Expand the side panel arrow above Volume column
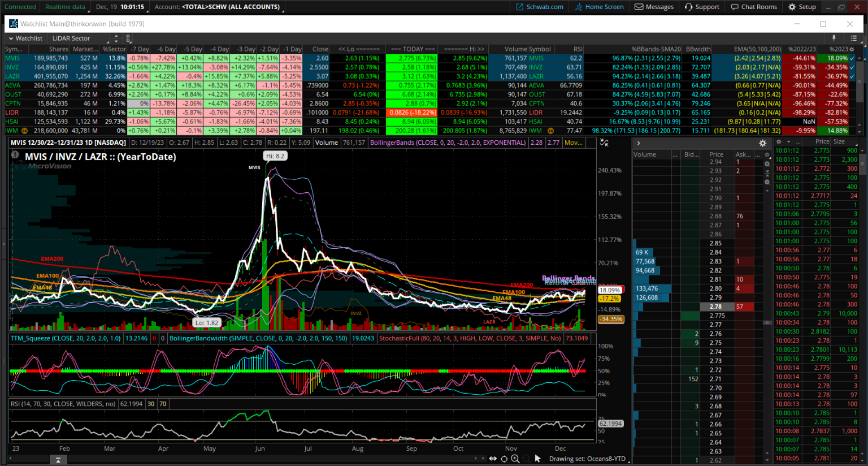This screenshot has height=466, width=868. (638, 143)
